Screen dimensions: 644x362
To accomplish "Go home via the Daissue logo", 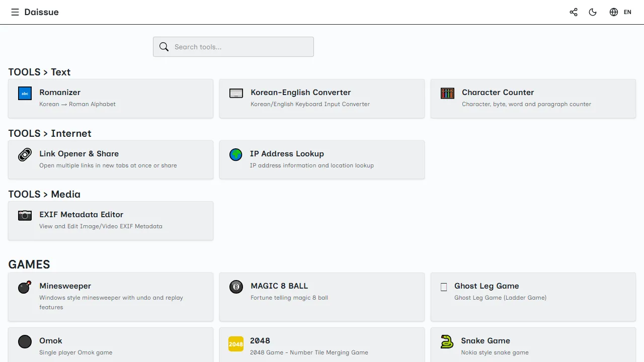I will 41,12.
